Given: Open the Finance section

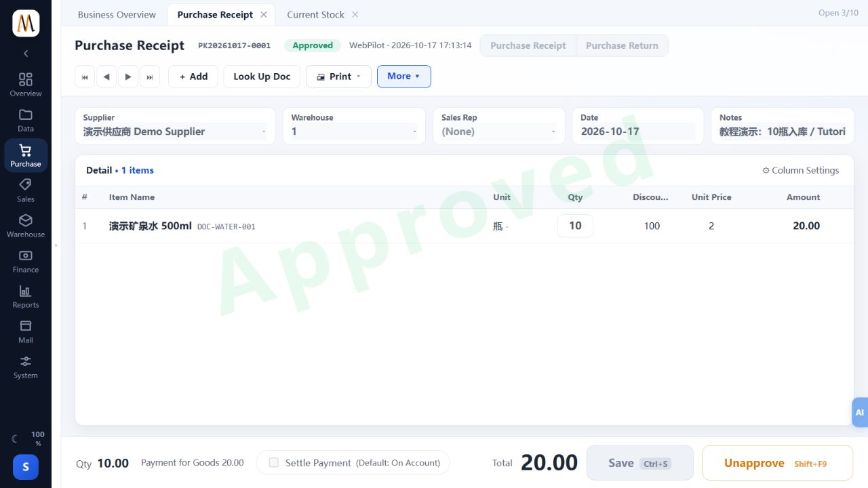Looking at the screenshot, I should pos(26,261).
